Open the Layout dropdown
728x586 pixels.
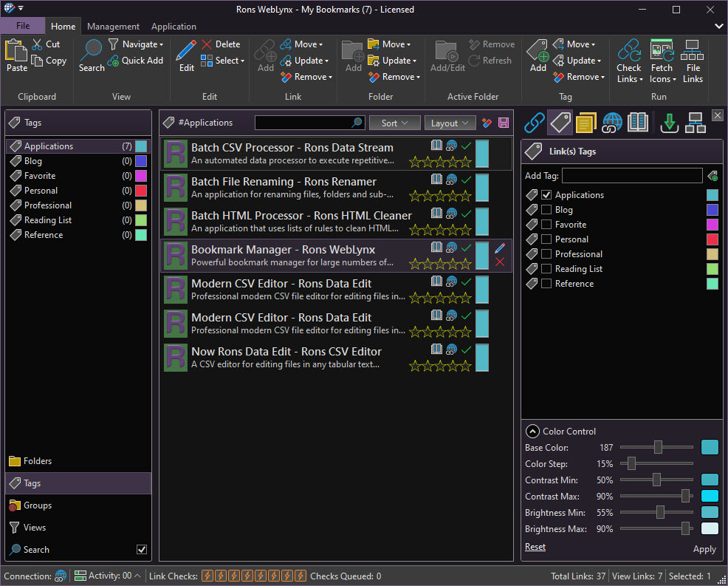pyautogui.click(x=450, y=123)
